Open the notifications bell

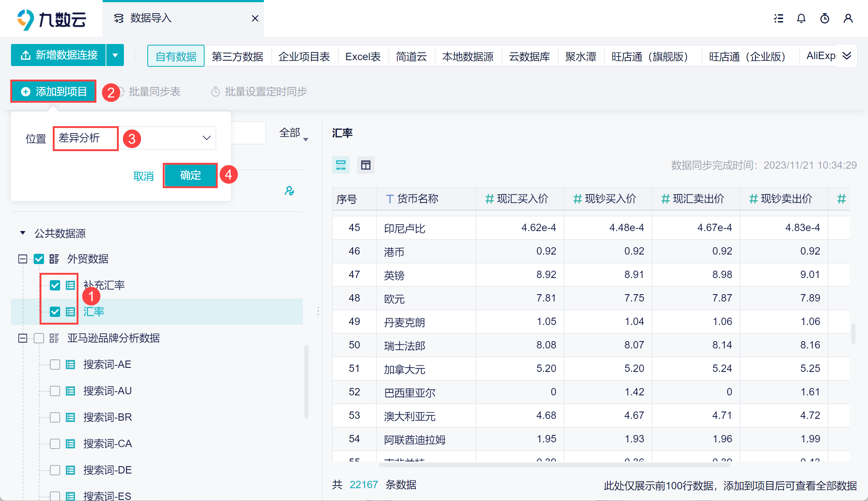(x=801, y=18)
